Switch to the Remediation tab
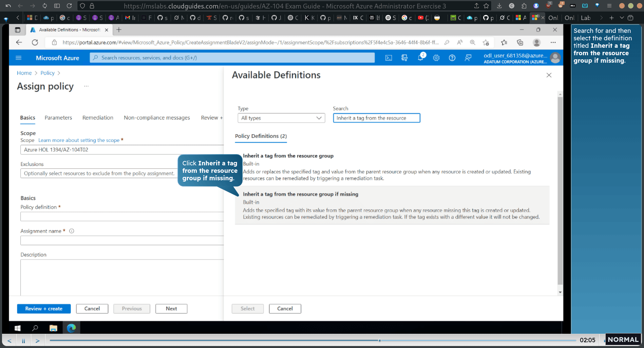 pyautogui.click(x=98, y=118)
